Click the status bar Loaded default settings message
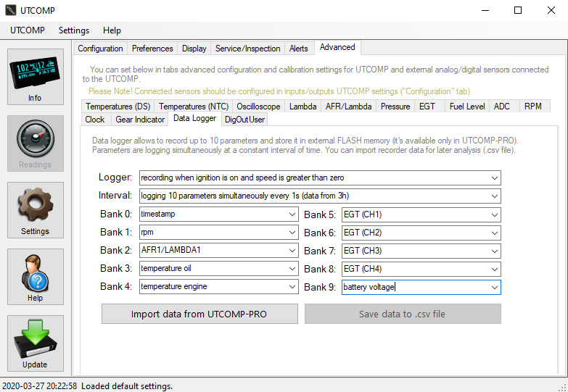This screenshot has height=392, width=568. (127, 386)
